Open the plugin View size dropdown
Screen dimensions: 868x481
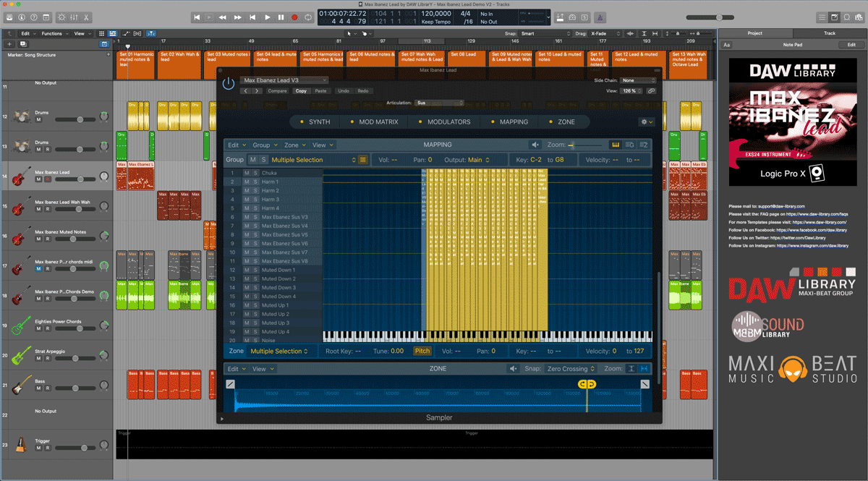632,91
